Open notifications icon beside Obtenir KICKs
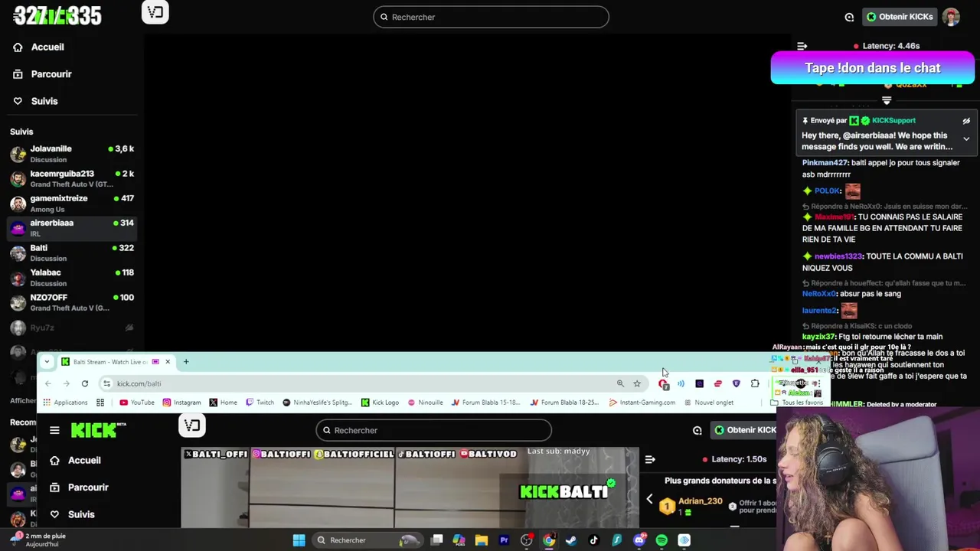Viewport: 980px width, 551px height. point(849,17)
